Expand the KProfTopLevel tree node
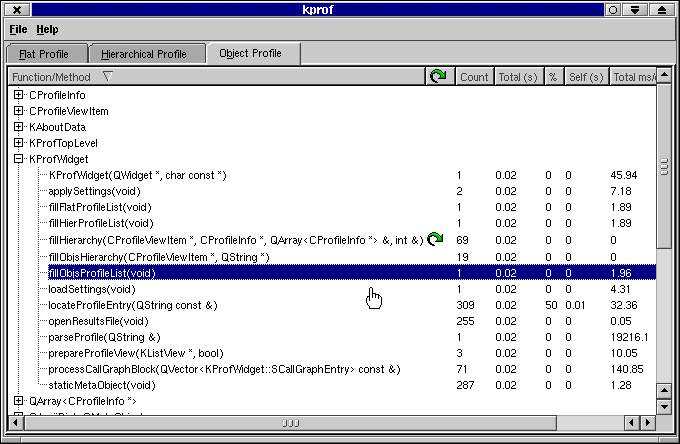Viewport: 680px width, 444px height. pyautogui.click(x=19, y=143)
